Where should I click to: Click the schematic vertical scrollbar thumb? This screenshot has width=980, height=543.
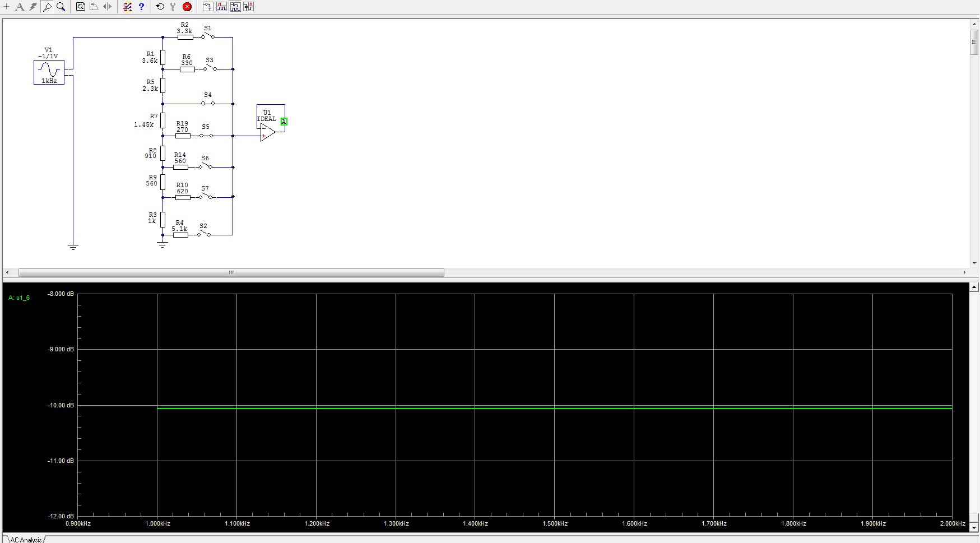[974, 43]
